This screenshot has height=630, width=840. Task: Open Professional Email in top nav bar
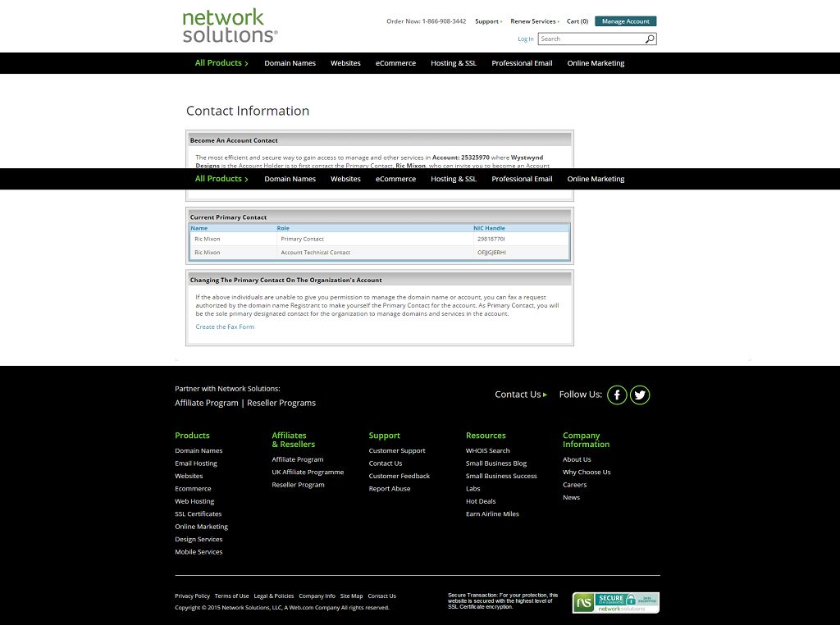pyautogui.click(x=522, y=63)
